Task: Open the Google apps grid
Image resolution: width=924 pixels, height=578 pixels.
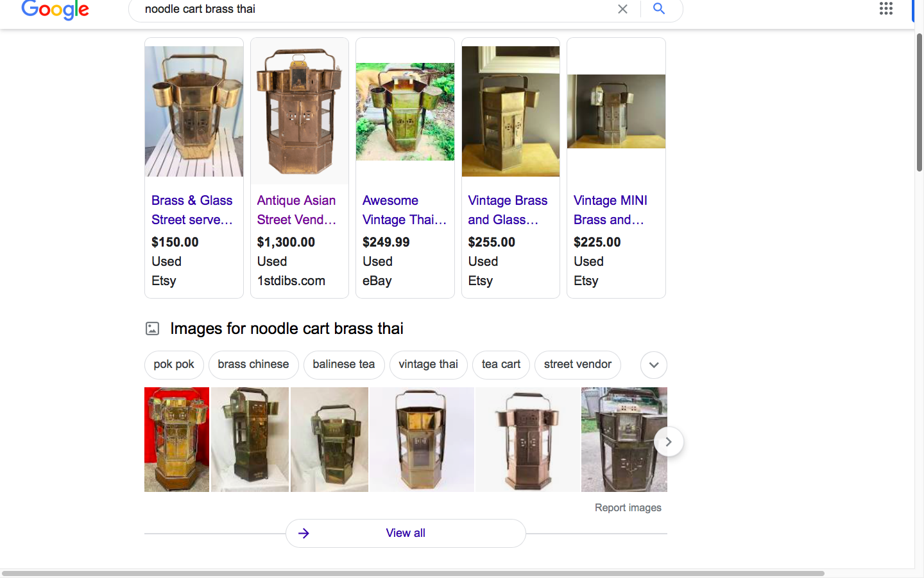Action: coord(886,9)
